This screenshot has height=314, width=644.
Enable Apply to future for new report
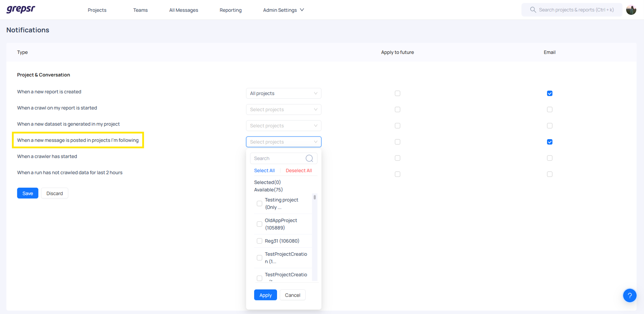[397, 93]
